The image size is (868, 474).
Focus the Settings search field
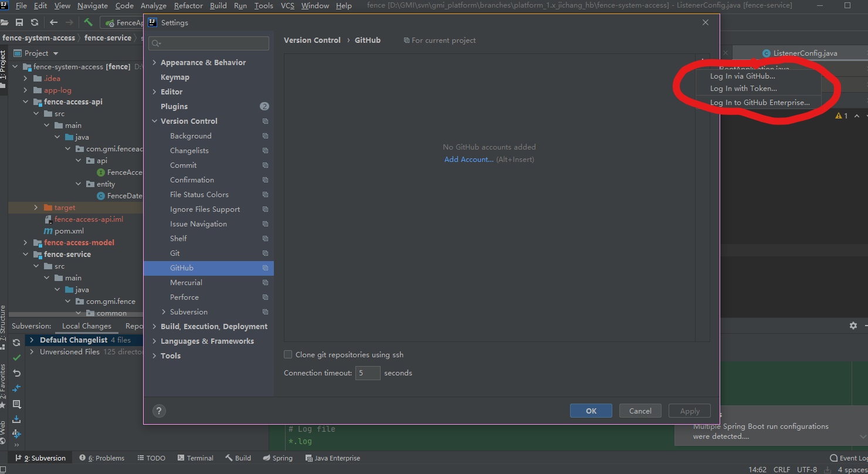click(x=209, y=43)
